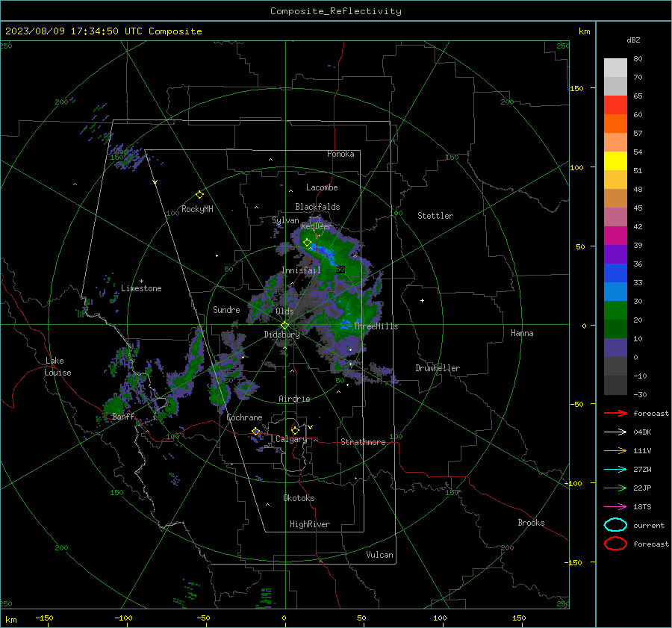Click the Limestone label
The image size is (672, 628).
[x=141, y=288]
